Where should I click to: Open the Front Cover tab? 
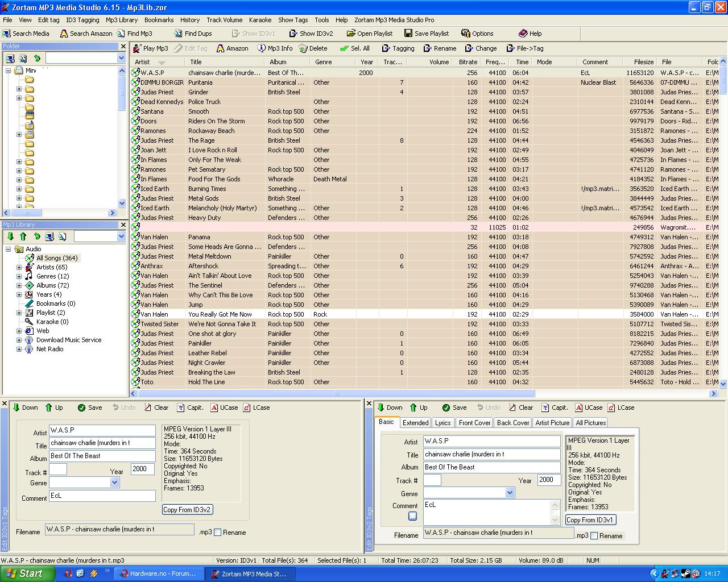[474, 423]
